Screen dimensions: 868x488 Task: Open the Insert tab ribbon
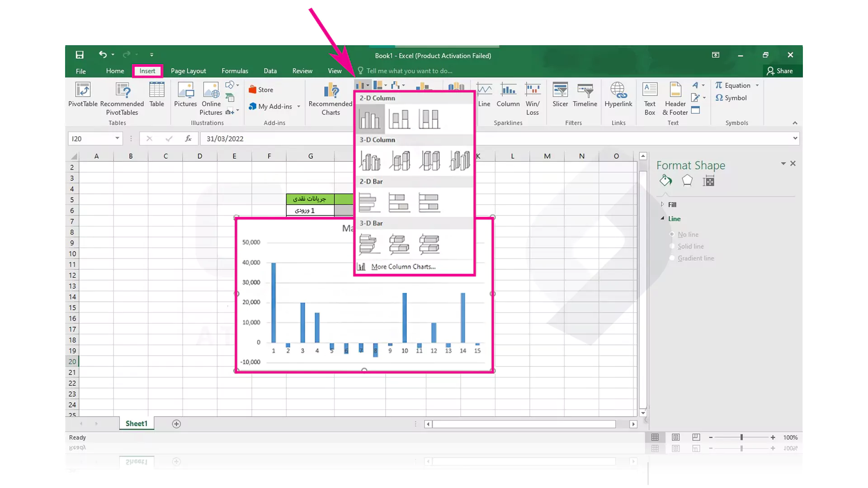pos(147,71)
